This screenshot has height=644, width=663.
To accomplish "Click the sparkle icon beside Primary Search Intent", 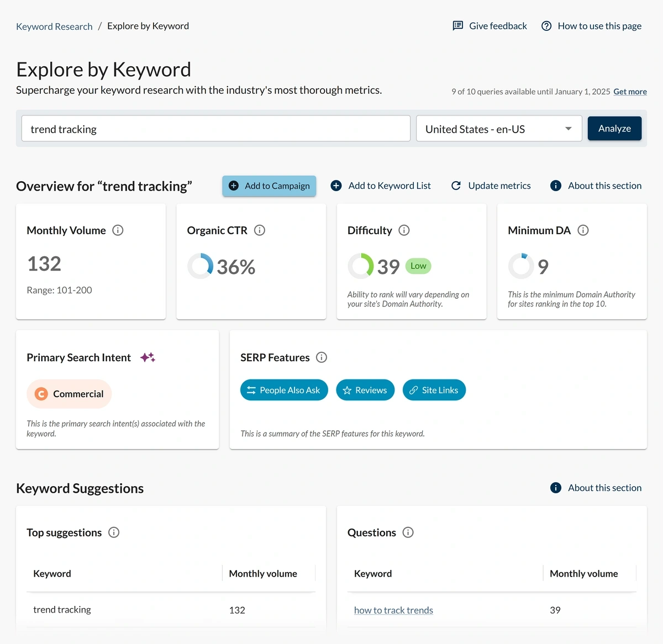I will (148, 357).
